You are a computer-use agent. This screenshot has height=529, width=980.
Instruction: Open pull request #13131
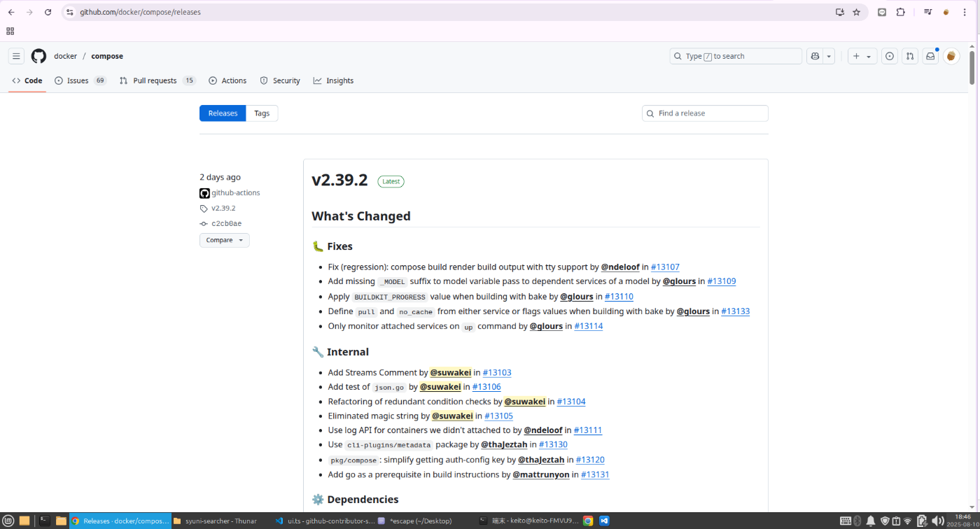pos(595,474)
